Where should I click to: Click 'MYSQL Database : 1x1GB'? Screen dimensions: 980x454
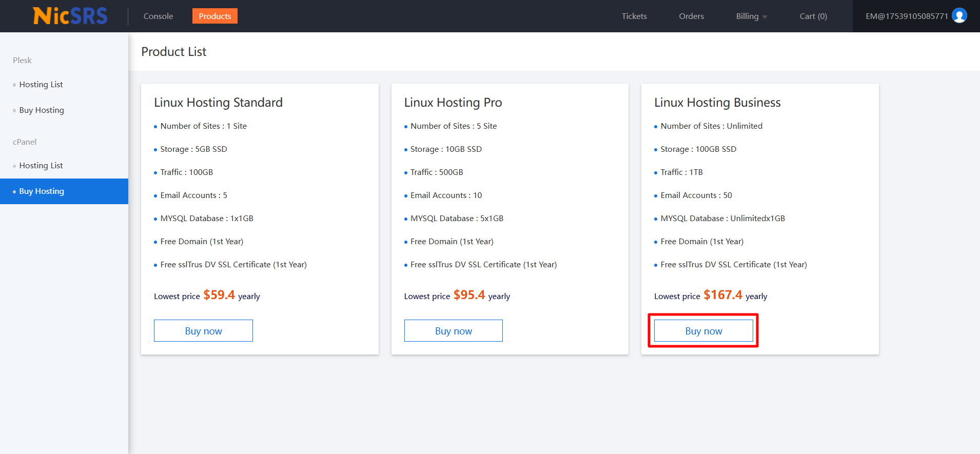click(x=207, y=219)
